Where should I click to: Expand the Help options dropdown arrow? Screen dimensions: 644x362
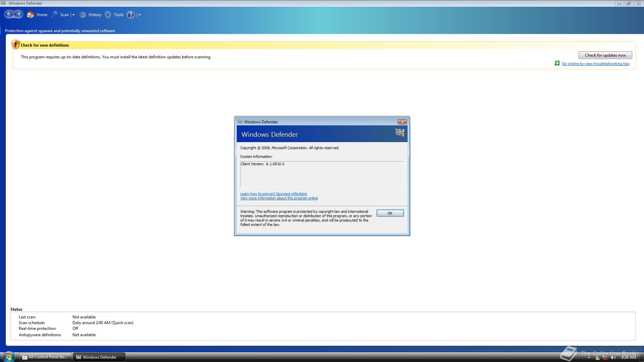140,15
